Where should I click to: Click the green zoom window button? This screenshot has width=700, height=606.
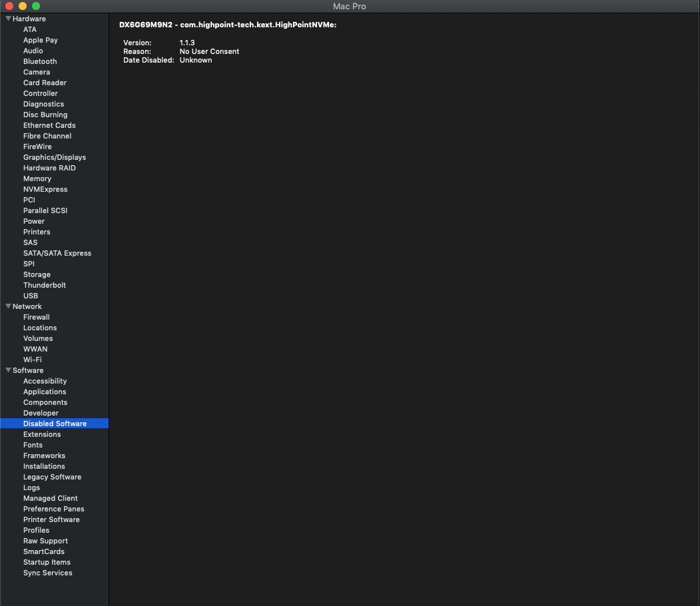click(x=36, y=6)
